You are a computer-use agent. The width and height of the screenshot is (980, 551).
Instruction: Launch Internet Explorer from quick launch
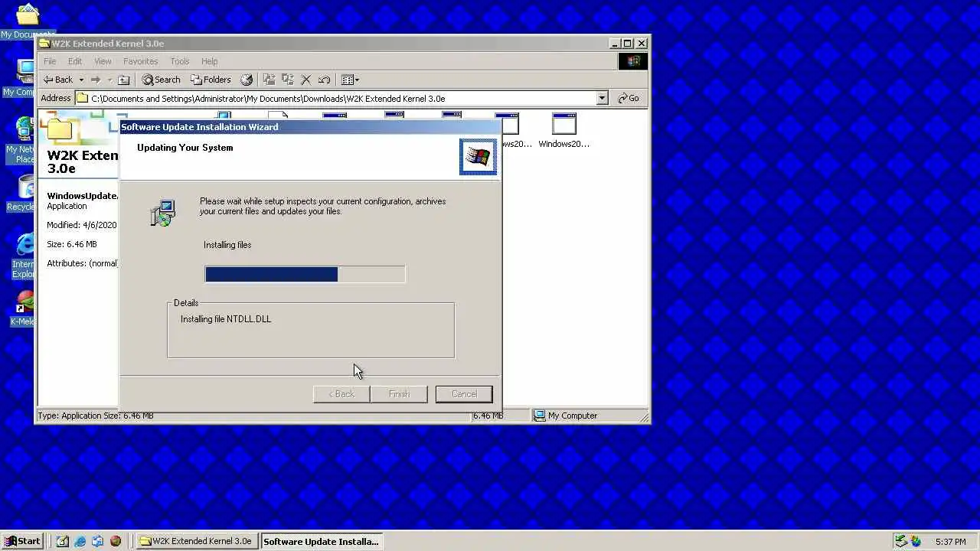tap(80, 541)
